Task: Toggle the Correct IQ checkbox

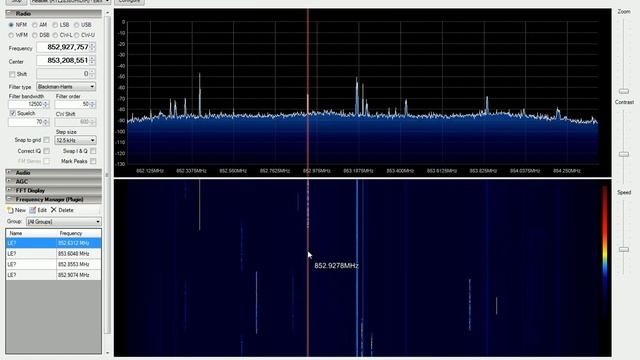Action: pos(47,151)
